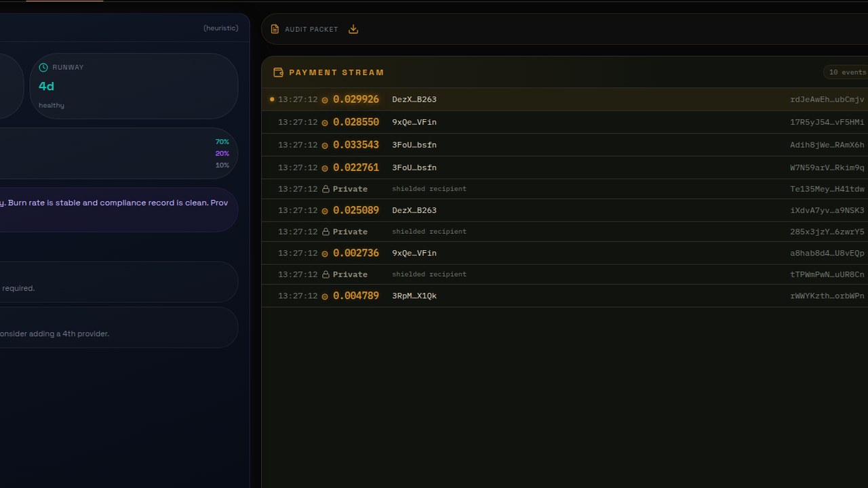Select the 0.029926 payment amount
Screen dimensions: 868x488
click(356, 99)
